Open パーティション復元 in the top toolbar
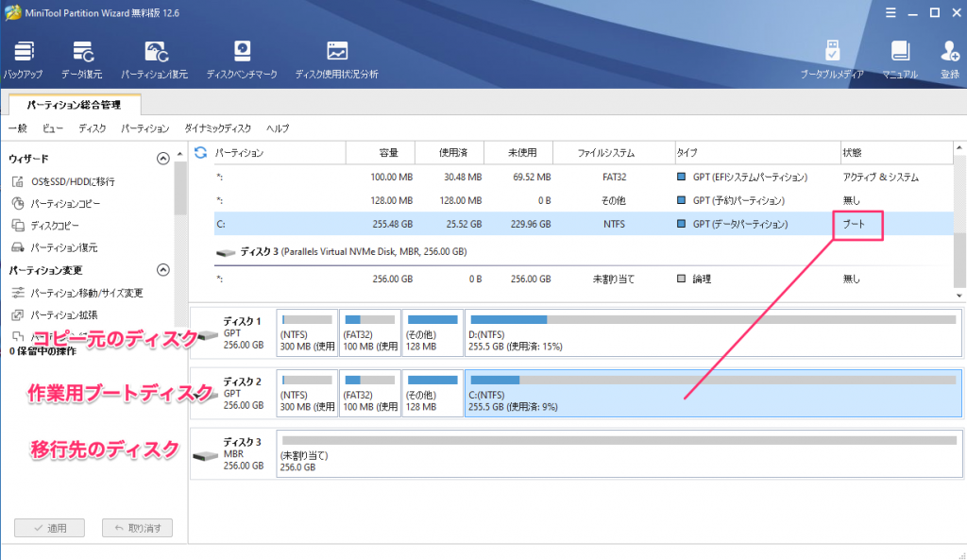Image resolution: width=967 pixels, height=560 pixels. [x=154, y=59]
